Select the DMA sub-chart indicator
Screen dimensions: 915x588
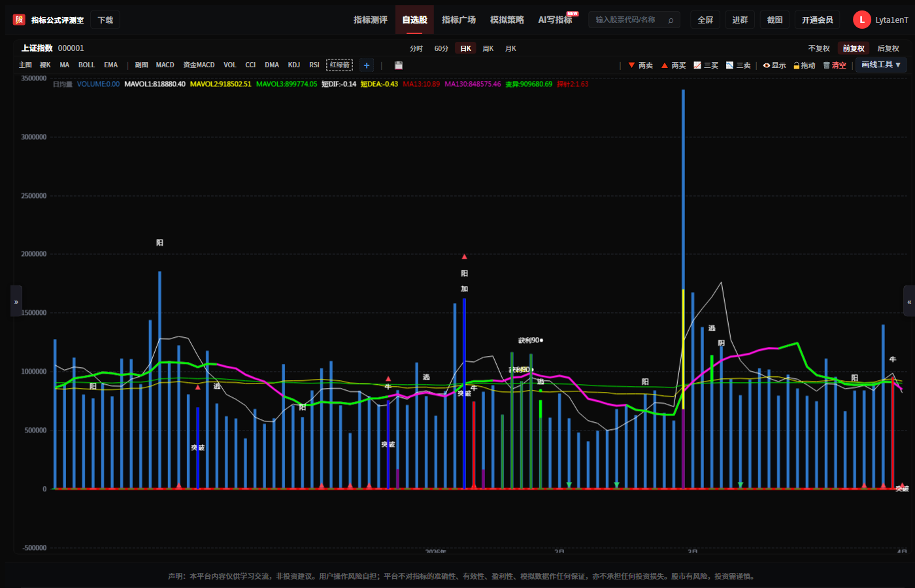point(272,65)
